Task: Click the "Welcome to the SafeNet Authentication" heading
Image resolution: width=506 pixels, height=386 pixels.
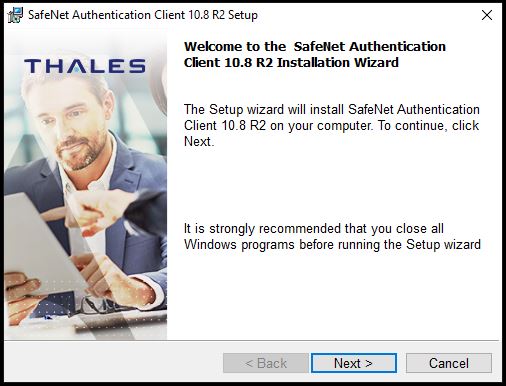Action: [315, 46]
